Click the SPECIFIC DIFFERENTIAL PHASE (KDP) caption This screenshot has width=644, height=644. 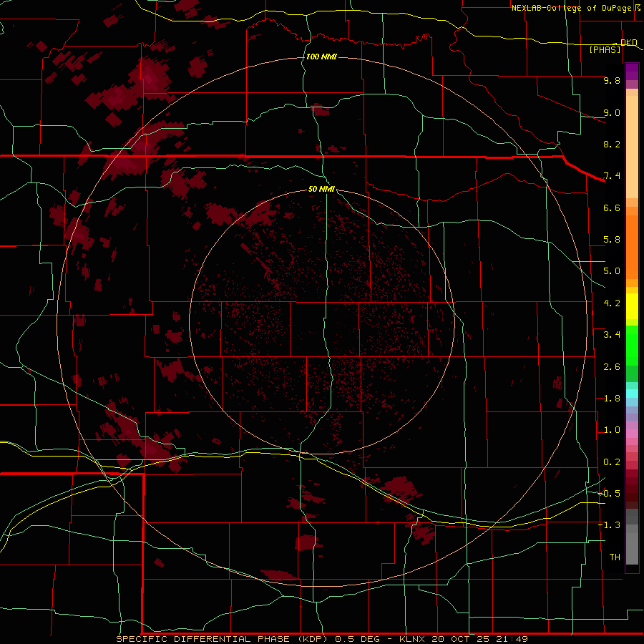223,639
